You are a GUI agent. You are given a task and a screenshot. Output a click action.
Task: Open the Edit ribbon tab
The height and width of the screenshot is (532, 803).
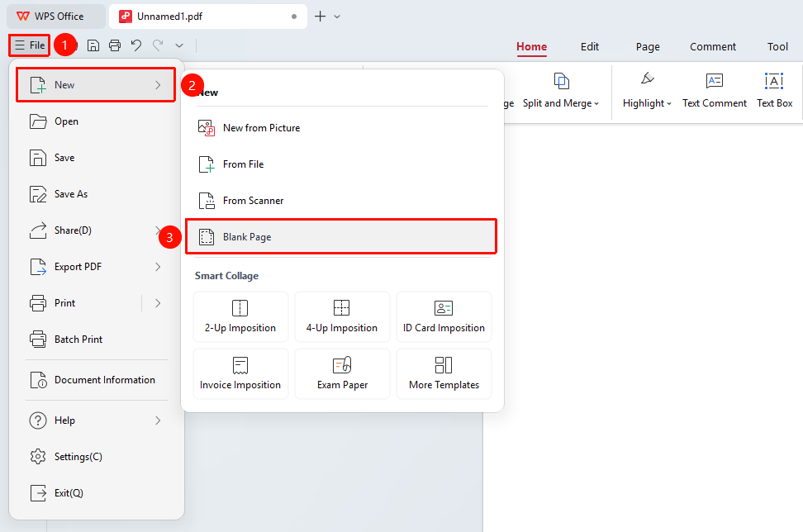(x=590, y=46)
